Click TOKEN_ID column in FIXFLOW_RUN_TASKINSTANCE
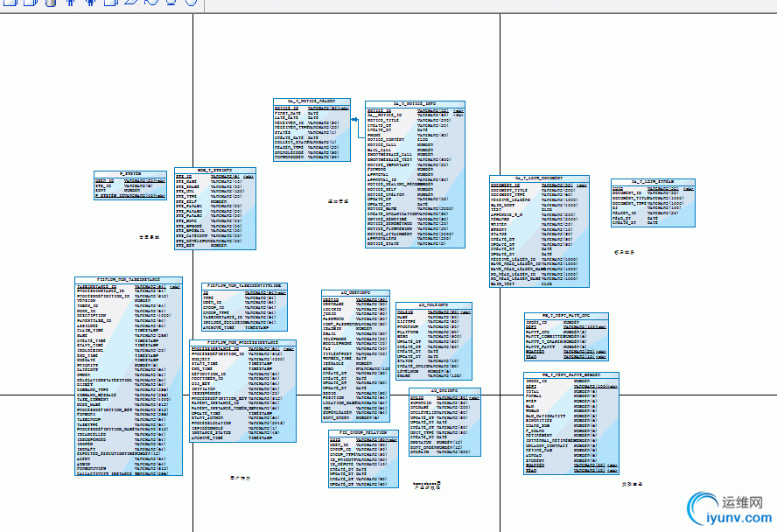 pyautogui.click(x=87, y=306)
